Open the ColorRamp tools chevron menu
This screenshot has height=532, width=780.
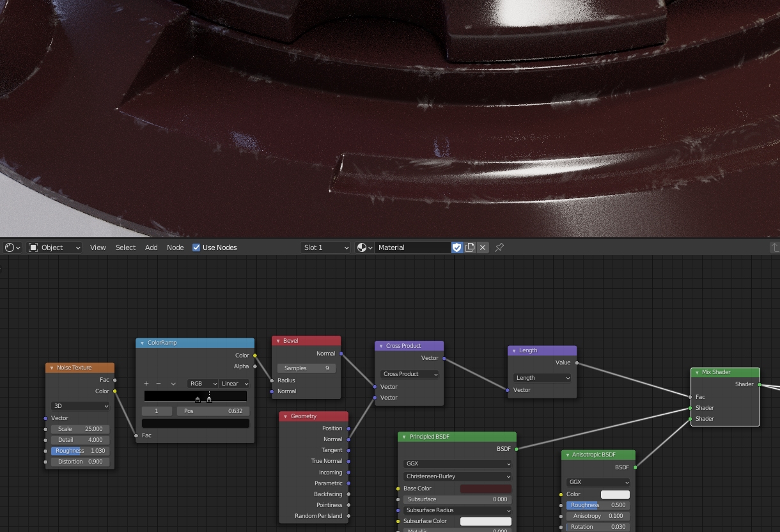click(173, 384)
